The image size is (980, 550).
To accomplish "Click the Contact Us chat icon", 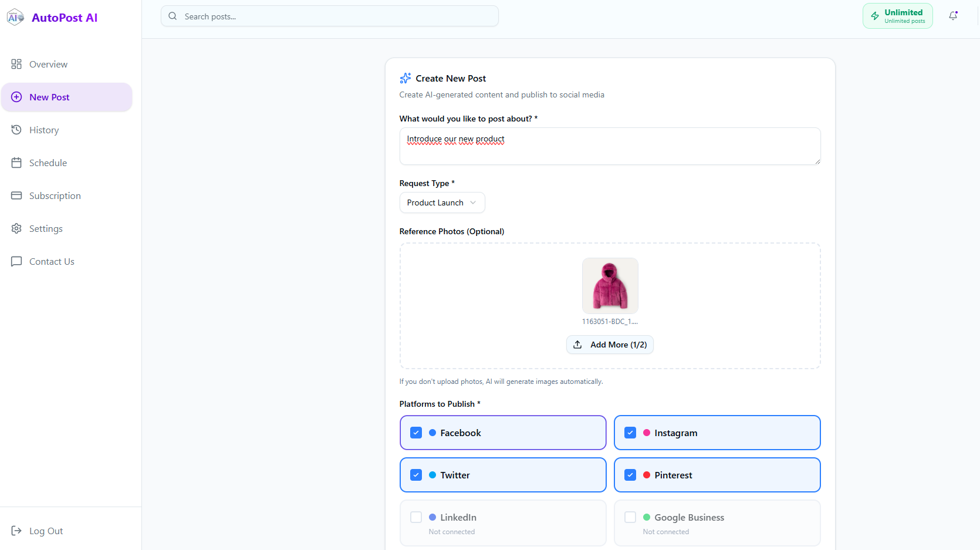I will pyautogui.click(x=16, y=261).
